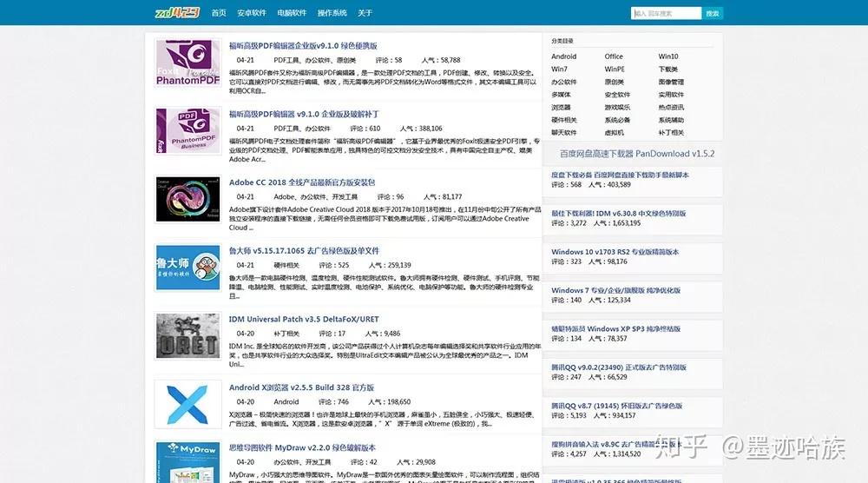Image resolution: width=868 pixels, height=483 pixels.
Task: Open 百度网盘直接下载助手最新脚本 link
Action: 620,175
